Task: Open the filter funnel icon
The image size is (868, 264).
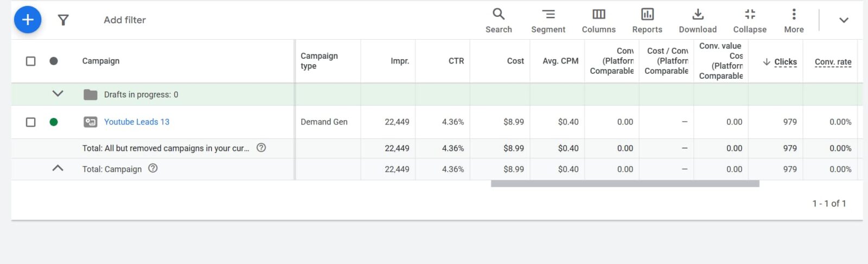Action: 63,20
